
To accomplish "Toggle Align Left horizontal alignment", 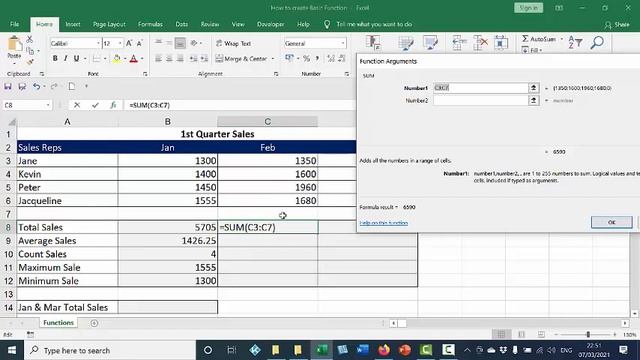I will [158, 59].
